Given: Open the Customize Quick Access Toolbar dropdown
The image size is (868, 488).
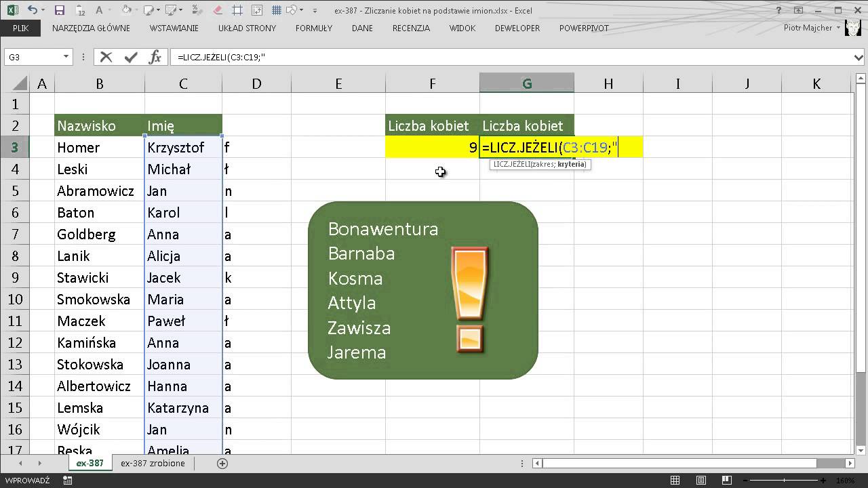Looking at the screenshot, I should [315, 11].
